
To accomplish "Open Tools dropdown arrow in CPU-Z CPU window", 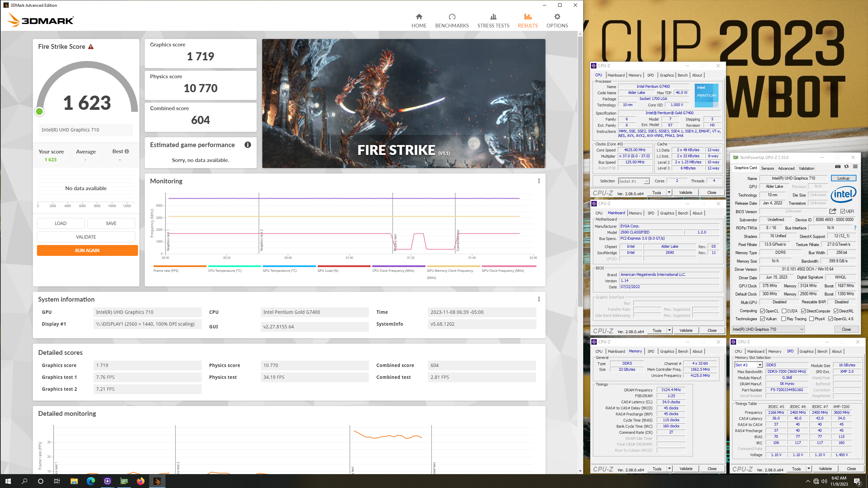I will [669, 192].
